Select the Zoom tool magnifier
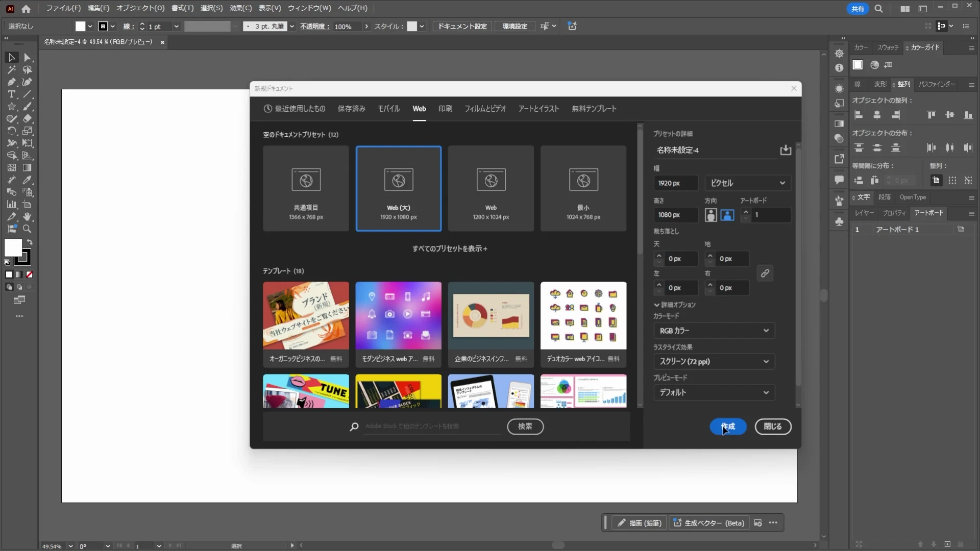 tap(28, 229)
